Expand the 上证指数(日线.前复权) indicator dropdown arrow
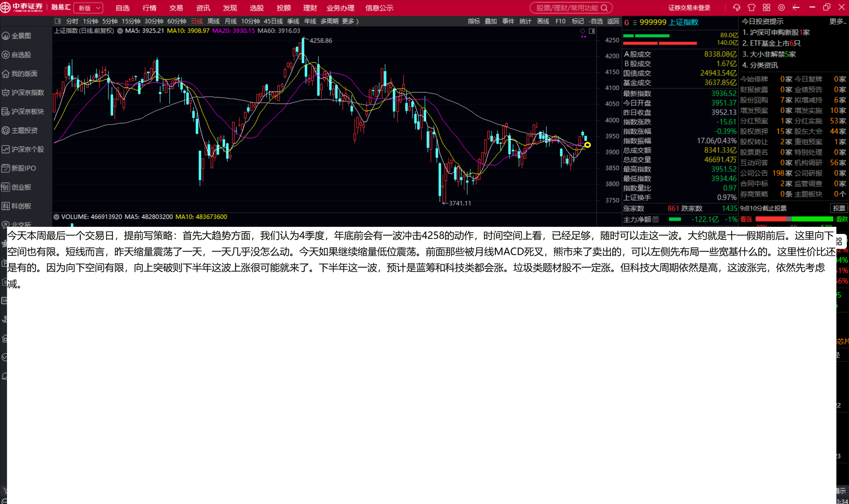 pyautogui.click(x=120, y=31)
